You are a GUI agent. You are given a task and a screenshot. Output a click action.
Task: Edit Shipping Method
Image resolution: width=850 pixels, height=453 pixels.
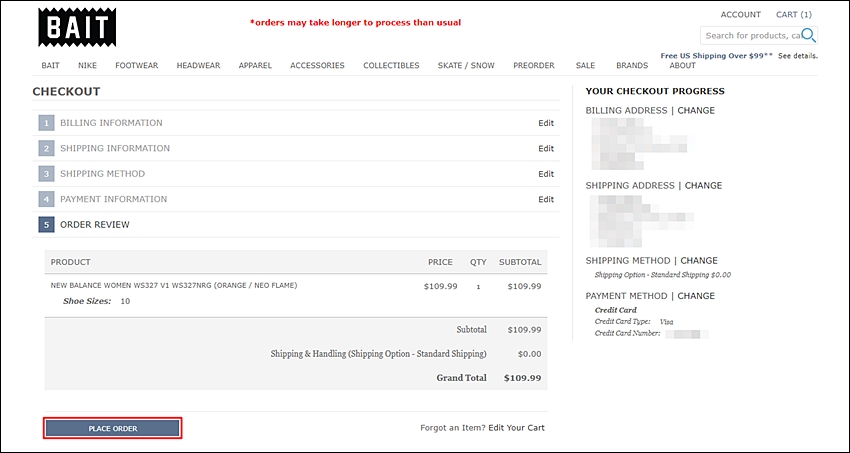(546, 174)
